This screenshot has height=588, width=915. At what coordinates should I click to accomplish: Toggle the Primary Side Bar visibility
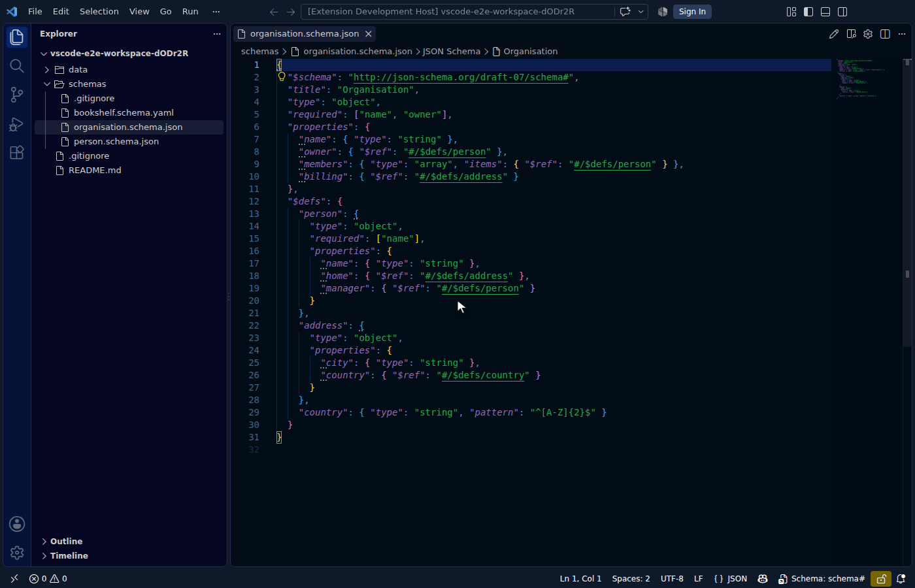click(x=808, y=12)
